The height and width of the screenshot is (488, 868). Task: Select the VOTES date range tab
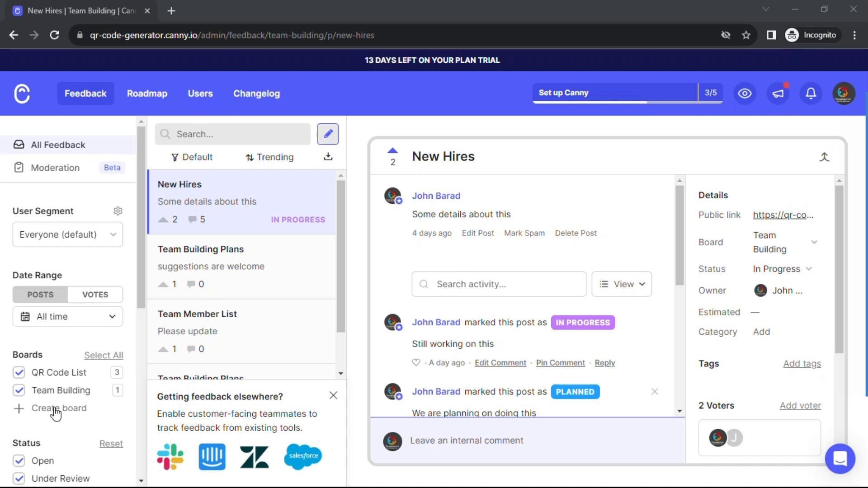95,295
